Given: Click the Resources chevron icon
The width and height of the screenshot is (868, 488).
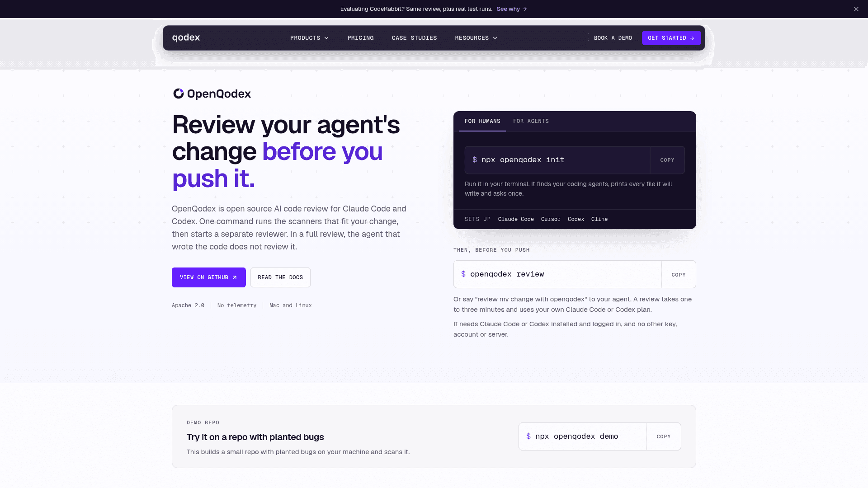Looking at the screenshot, I should (x=495, y=38).
